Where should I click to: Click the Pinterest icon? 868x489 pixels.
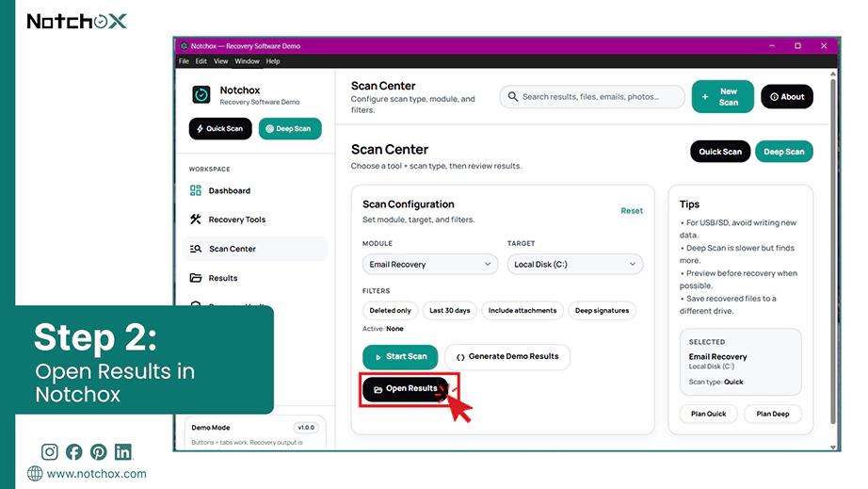pyautogui.click(x=99, y=452)
